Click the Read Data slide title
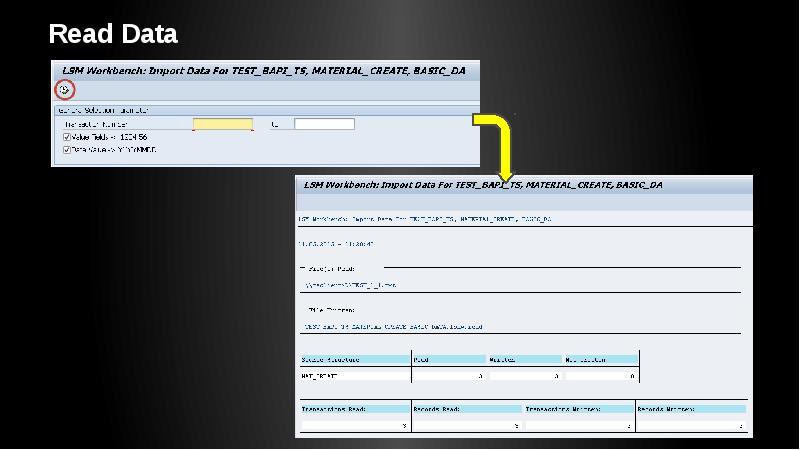The width and height of the screenshot is (800, 450). [113, 35]
